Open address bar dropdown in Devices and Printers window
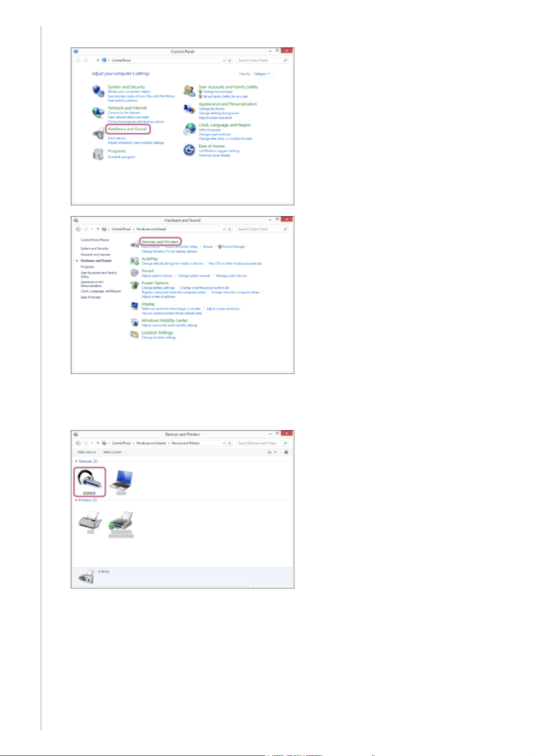The width and height of the screenshot is (534, 756). point(224,443)
